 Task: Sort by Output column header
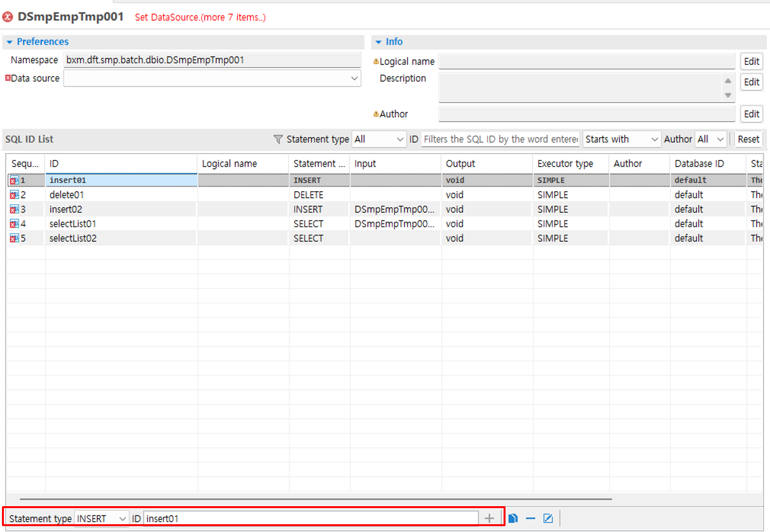pos(487,164)
